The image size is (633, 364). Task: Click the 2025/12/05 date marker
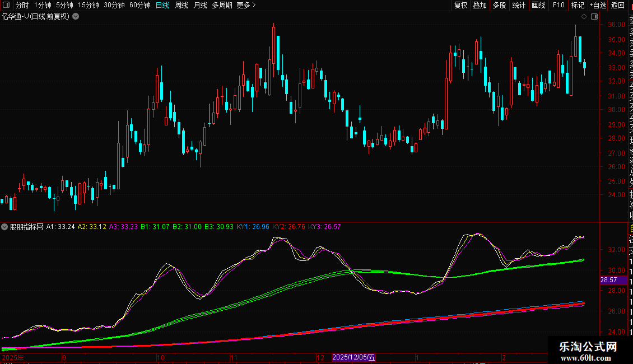click(353, 357)
